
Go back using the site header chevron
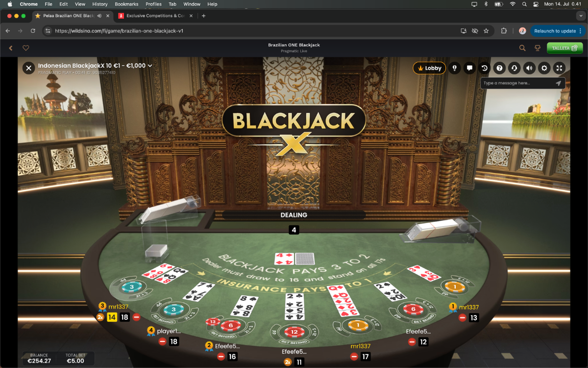pos(11,48)
